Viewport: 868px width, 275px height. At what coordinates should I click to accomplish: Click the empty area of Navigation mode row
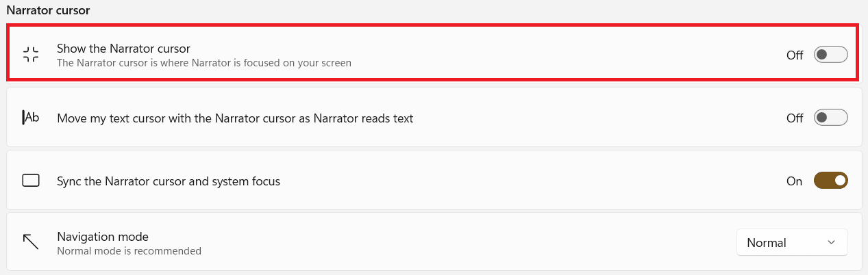445,242
